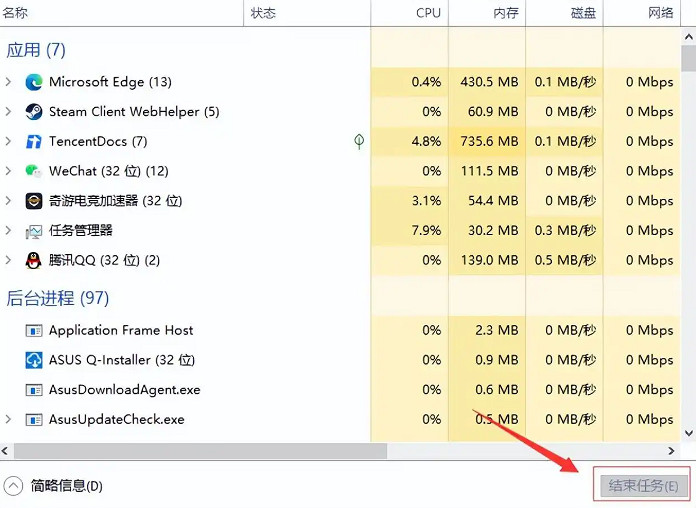Click the 结束任务 button
Viewport: 696px width, 508px height.
(643, 487)
